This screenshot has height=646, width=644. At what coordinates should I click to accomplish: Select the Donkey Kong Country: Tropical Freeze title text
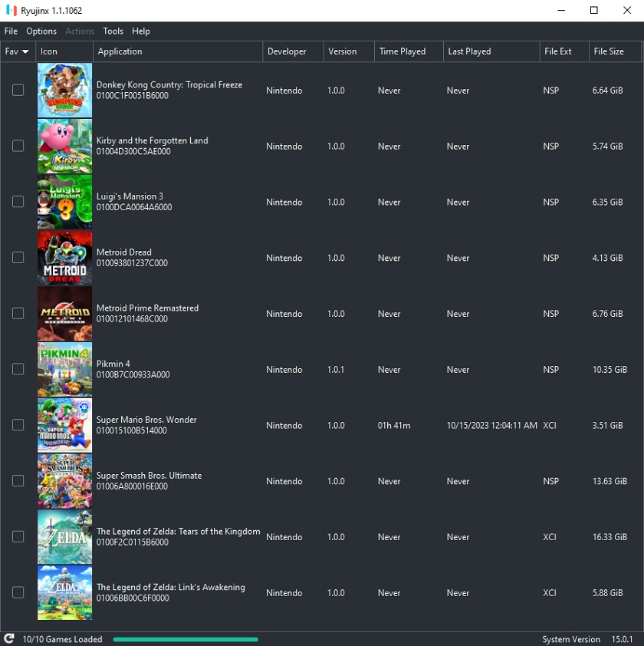click(x=169, y=85)
